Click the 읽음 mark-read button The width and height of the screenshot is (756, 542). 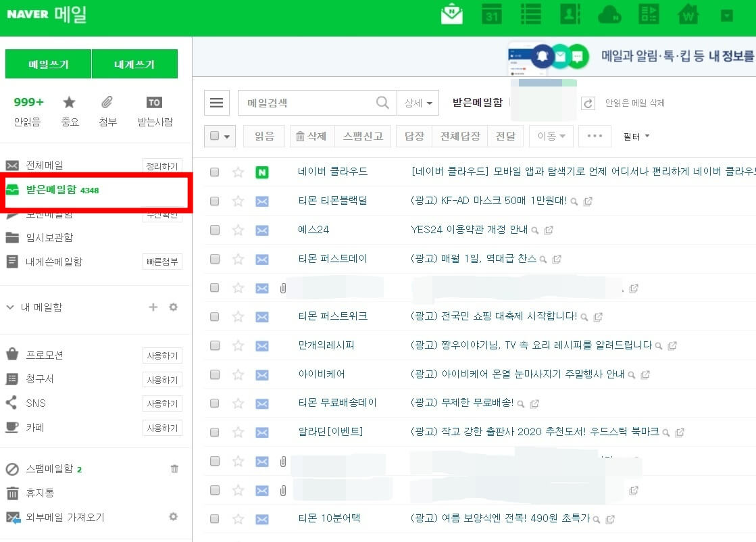[x=264, y=137]
